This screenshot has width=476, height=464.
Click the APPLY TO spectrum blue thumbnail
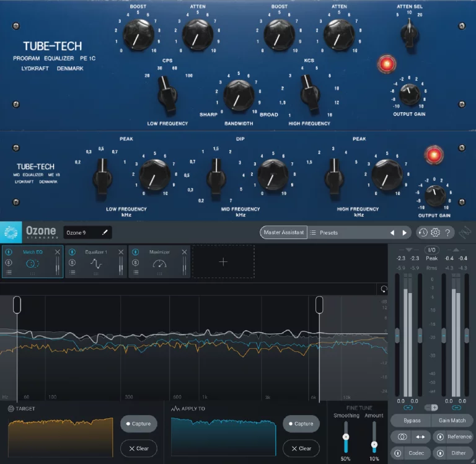[223, 437]
